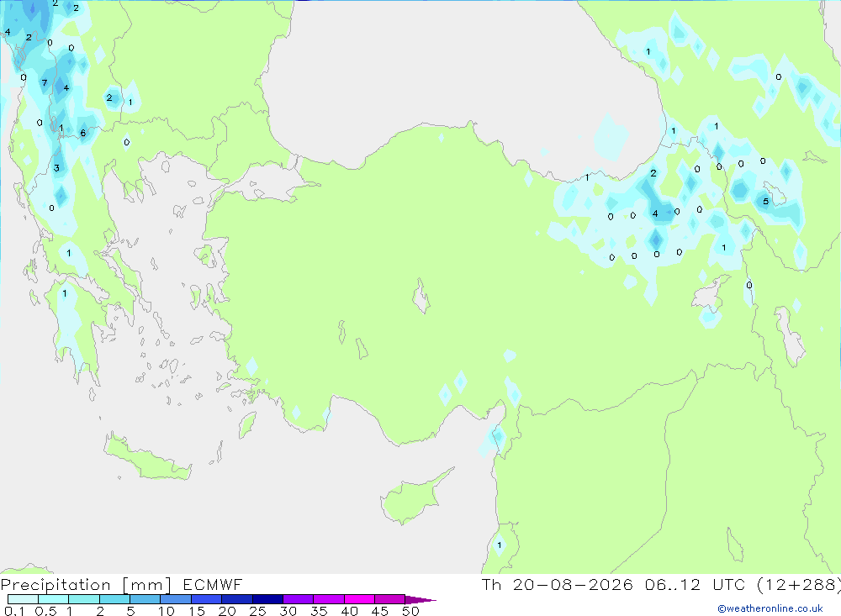Pick the 2–5 mm legend color box
841x616 pixels.
pyautogui.click(x=114, y=599)
